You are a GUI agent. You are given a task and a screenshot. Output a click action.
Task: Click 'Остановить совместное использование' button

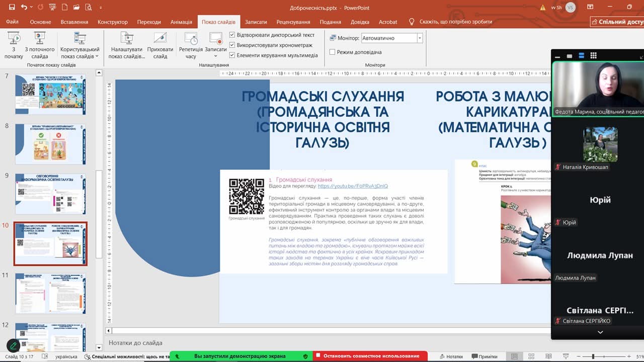click(371, 356)
